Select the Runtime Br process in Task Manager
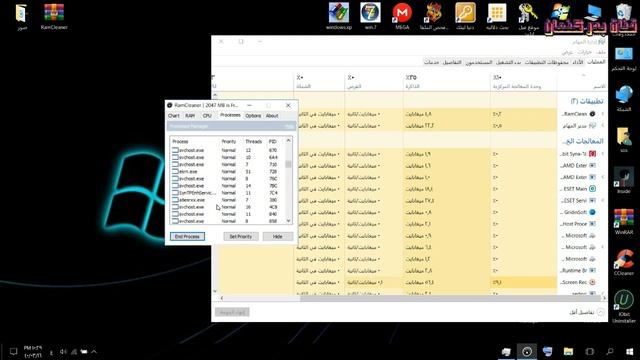The height and width of the screenshot is (360, 640). (x=580, y=271)
